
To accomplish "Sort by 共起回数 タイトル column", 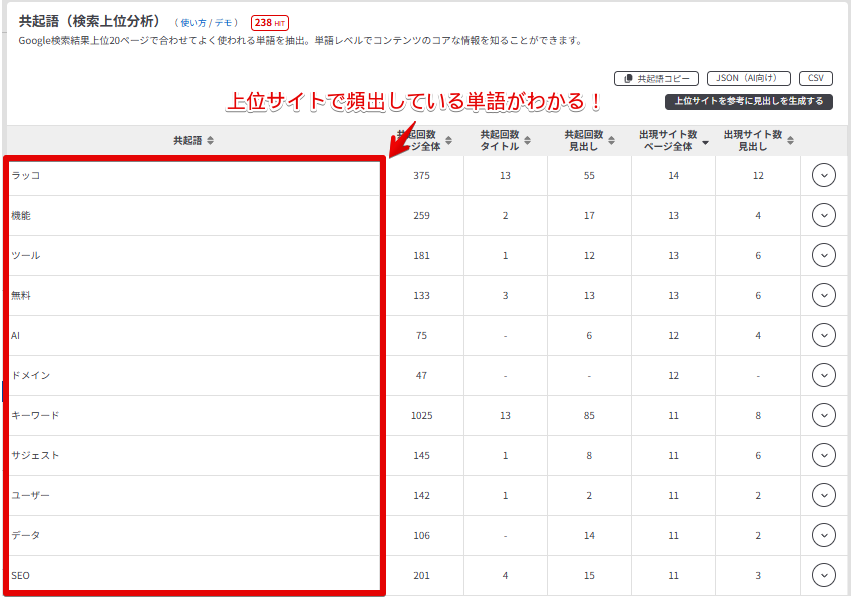I will 506,140.
